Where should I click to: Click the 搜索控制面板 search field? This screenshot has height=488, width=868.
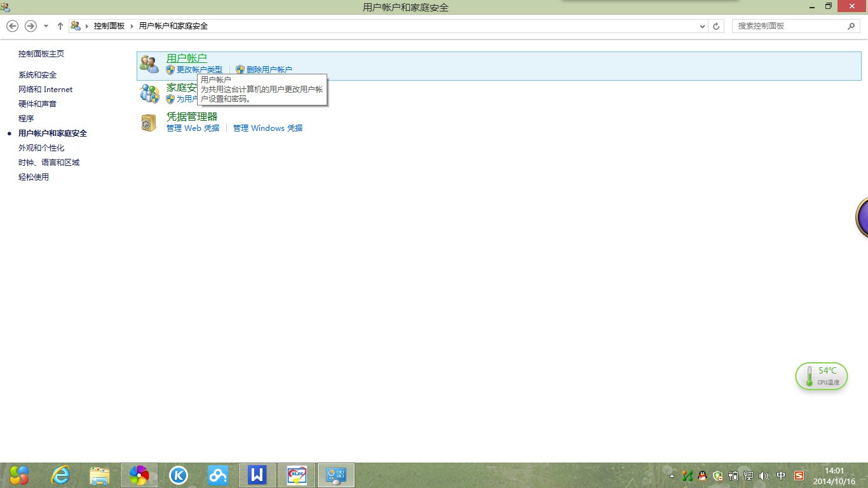coord(796,26)
